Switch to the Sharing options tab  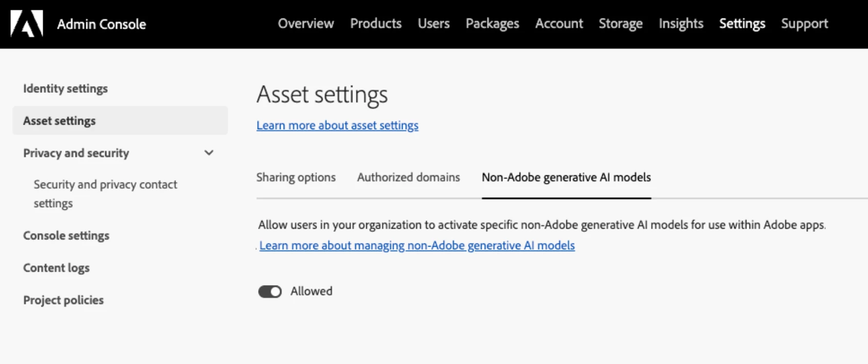point(296,177)
